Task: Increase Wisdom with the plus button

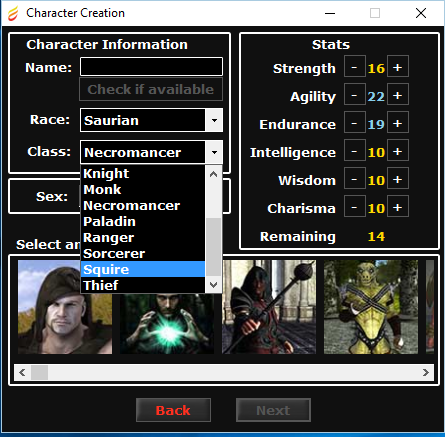Action: [x=398, y=179]
